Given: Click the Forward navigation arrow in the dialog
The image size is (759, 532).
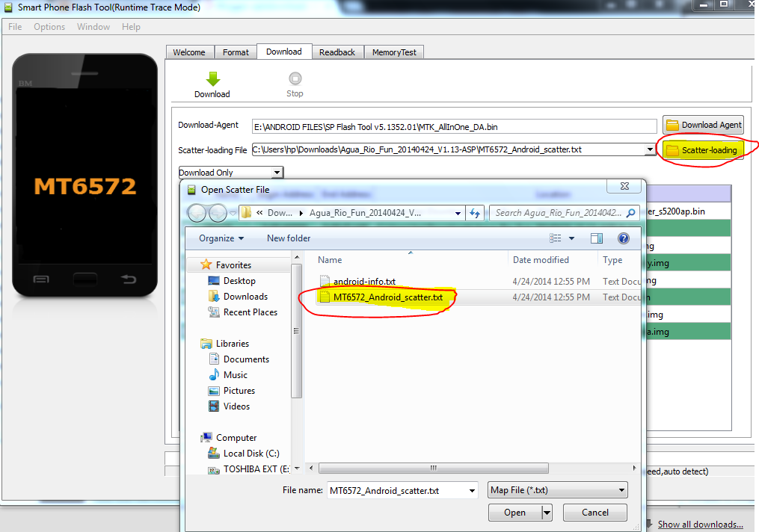Looking at the screenshot, I should (x=218, y=213).
